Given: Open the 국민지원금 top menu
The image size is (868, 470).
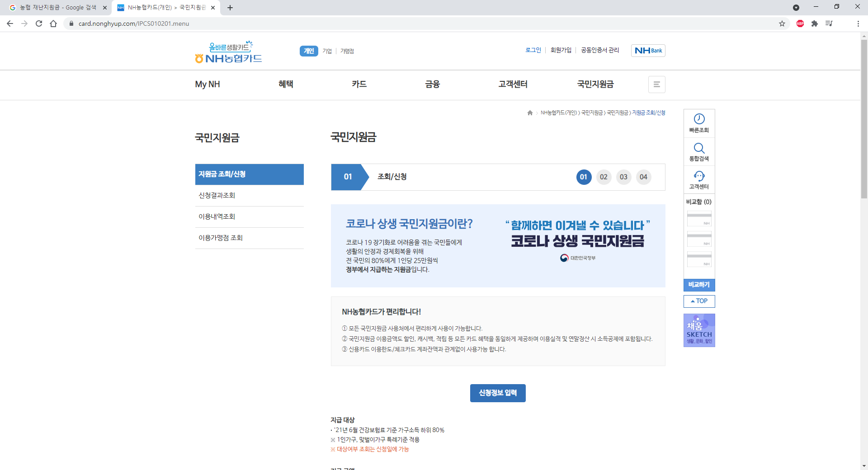Looking at the screenshot, I should pos(595,84).
